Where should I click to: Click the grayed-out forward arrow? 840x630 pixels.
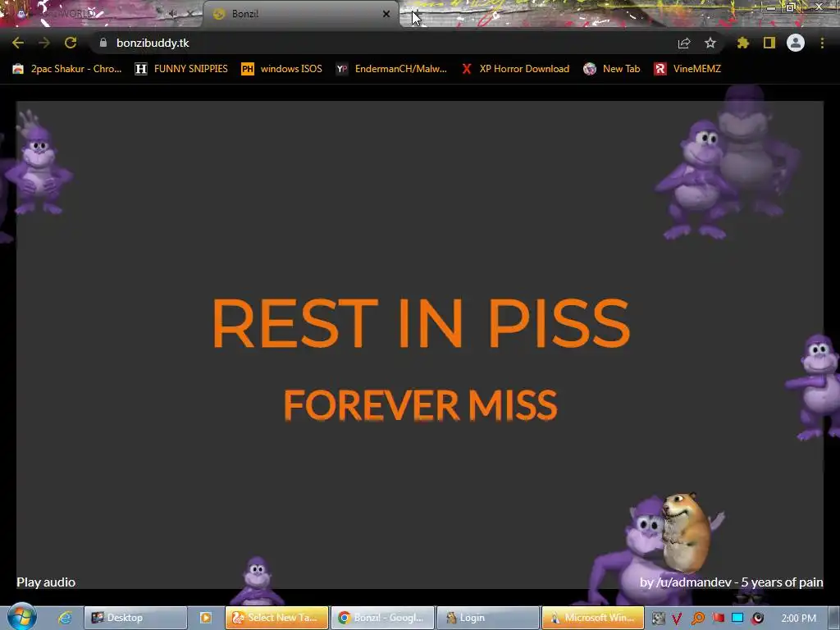click(44, 43)
